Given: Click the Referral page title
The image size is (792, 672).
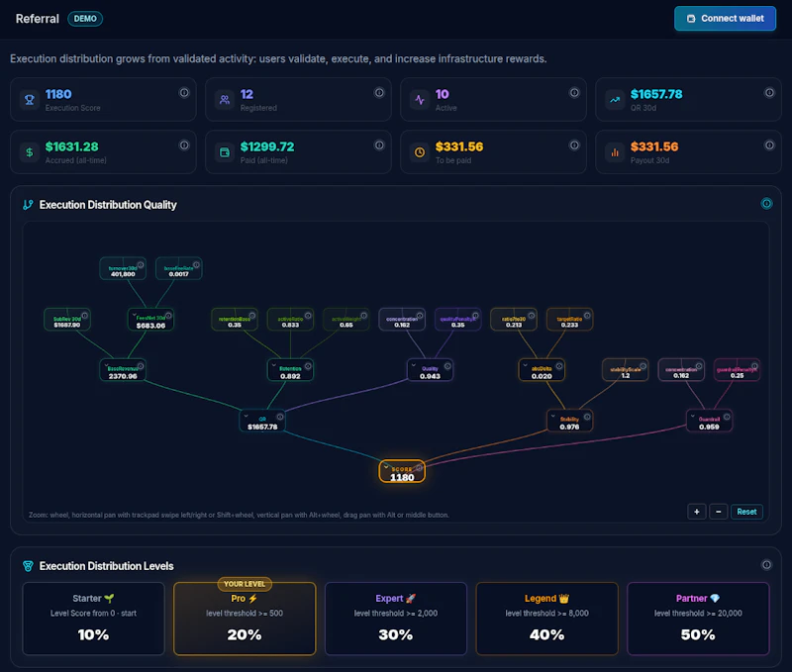Looking at the screenshot, I should click(x=38, y=19).
